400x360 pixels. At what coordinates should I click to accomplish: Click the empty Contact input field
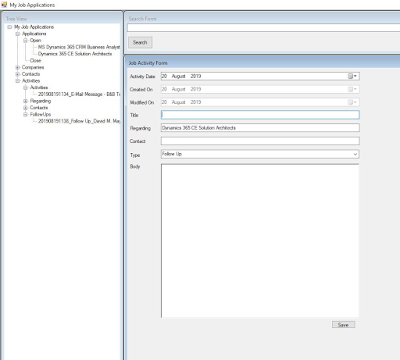pos(260,141)
